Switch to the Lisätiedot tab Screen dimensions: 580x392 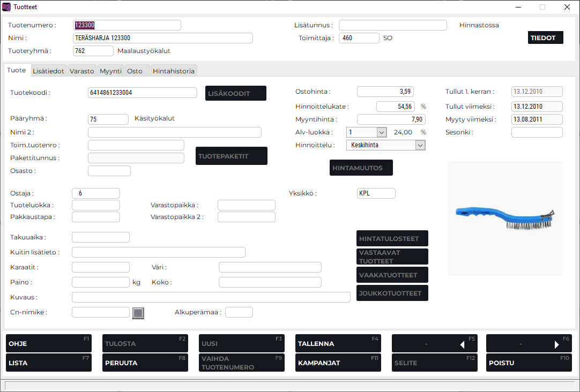48,71
